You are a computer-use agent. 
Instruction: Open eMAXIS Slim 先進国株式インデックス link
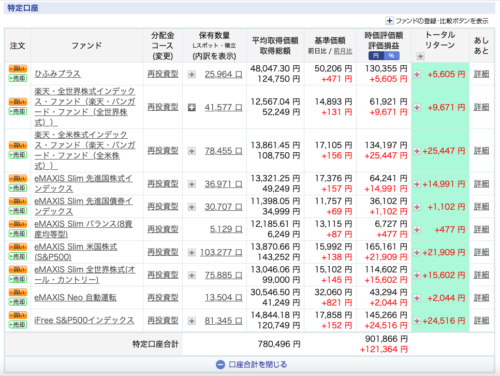click(83, 184)
